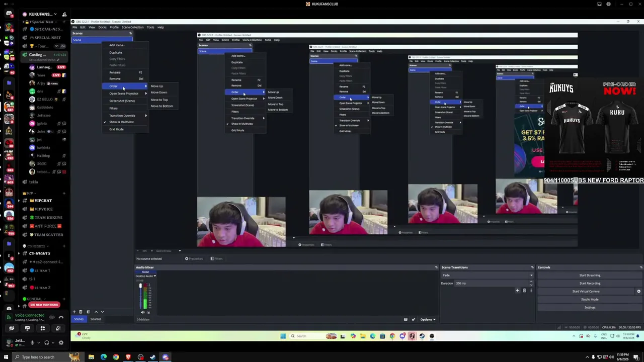Image resolution: width=644 pixels, height=362 pixels.
Task: Open scene filters icon in Scenes toolbar
Action: tap(88, 312)
